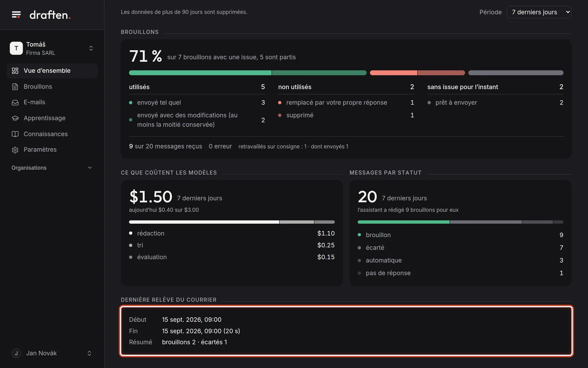Click the prêt à envoyer row
The image size is (588, 368).
coord(495,103)
